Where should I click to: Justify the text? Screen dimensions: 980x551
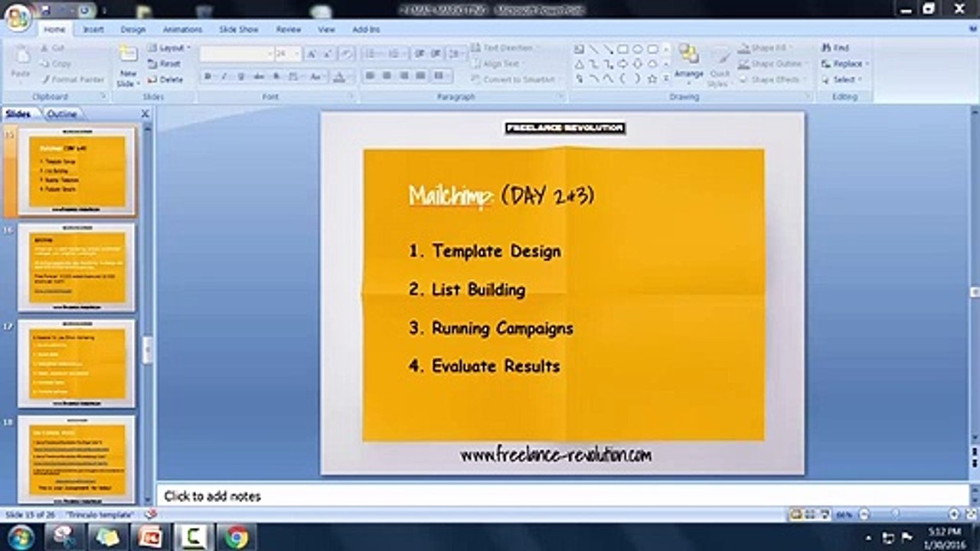coord(421,77)
